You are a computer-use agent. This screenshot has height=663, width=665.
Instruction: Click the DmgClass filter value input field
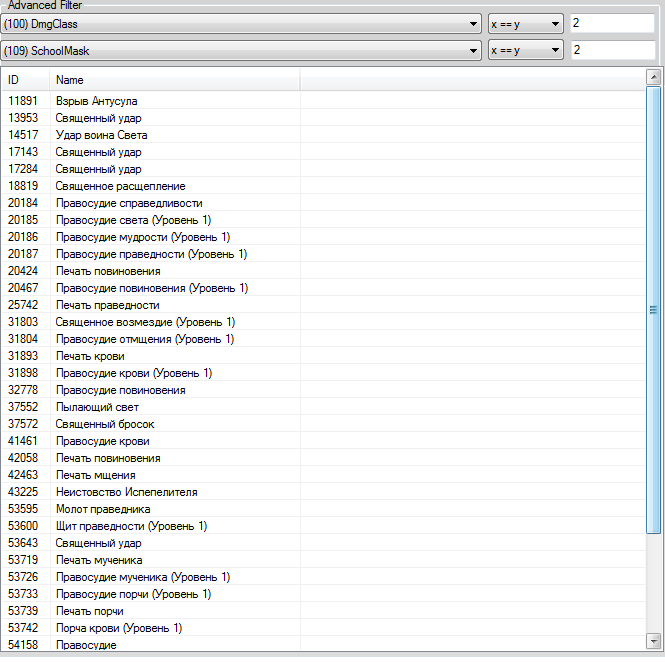(x=612, y=23)
